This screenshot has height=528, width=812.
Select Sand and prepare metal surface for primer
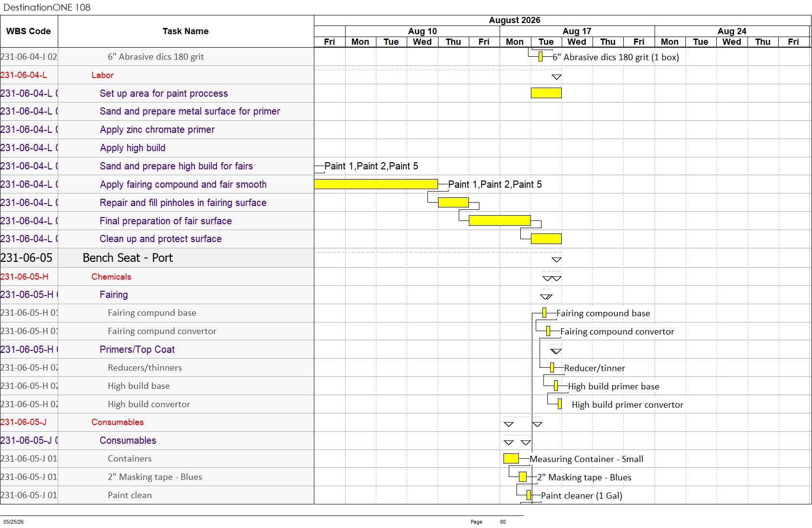click(190, 111)
